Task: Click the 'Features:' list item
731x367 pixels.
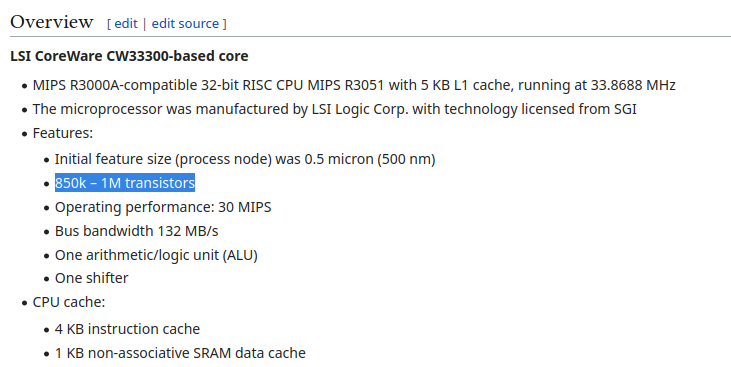Action: tap(63, 133)
